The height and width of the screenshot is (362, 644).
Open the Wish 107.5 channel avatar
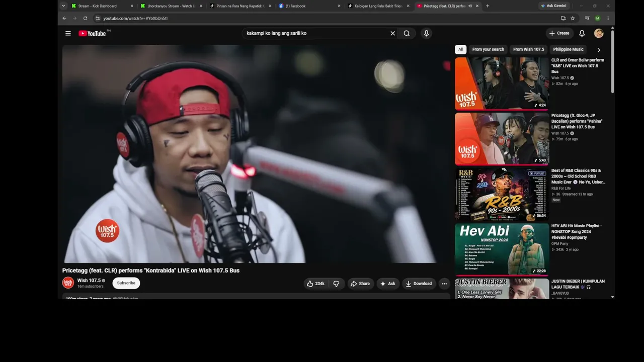(x=68, y=283)
